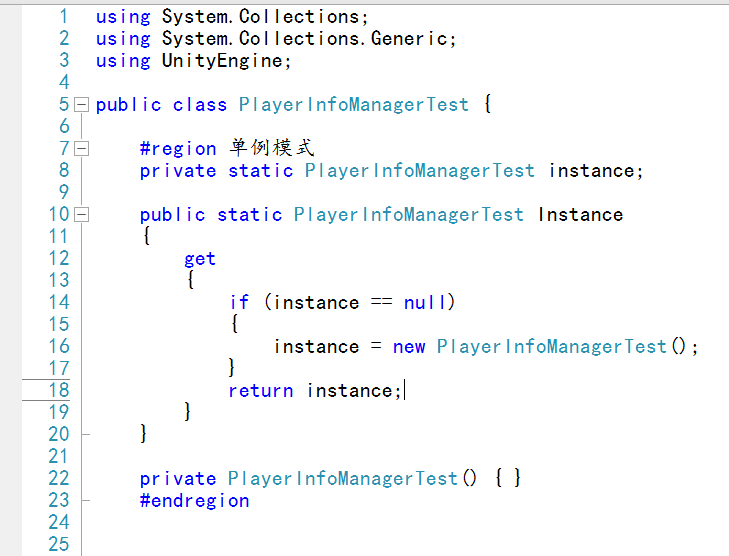Viewport: 729px width, 556px height.
Task: Click the '单例模式' region title
Action: 272,148
